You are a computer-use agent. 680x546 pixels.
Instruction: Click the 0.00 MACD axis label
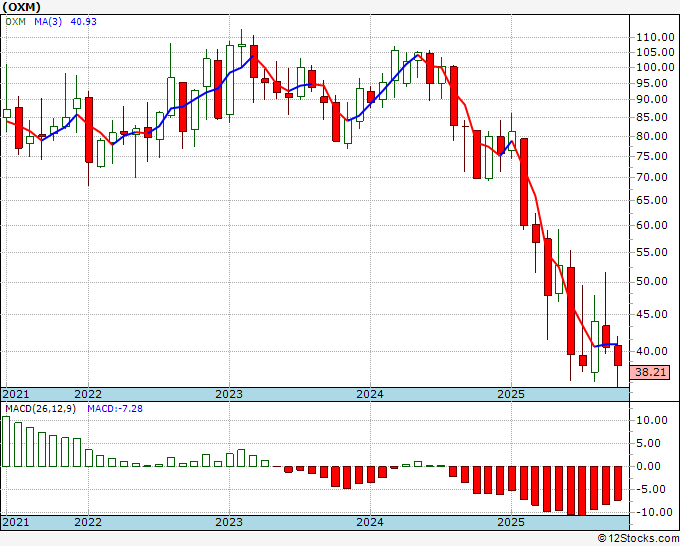pyautogui.click(x=649, y=466)
